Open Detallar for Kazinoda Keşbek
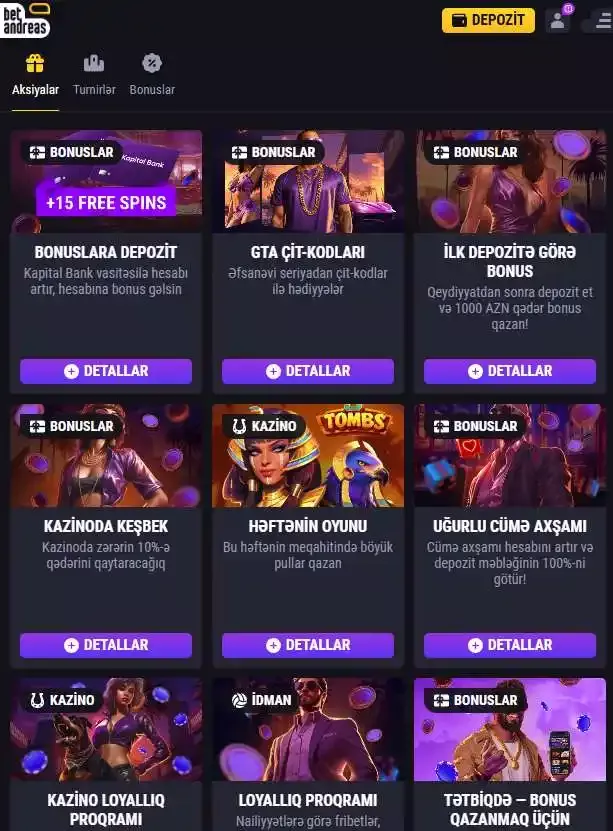 click(106, 645)
